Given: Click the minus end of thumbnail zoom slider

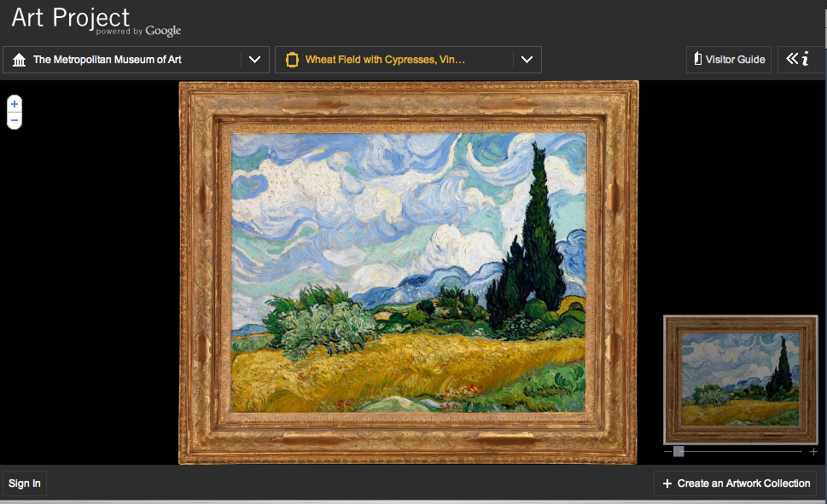Looking at the screenshot, I should (x=667, y=452).
